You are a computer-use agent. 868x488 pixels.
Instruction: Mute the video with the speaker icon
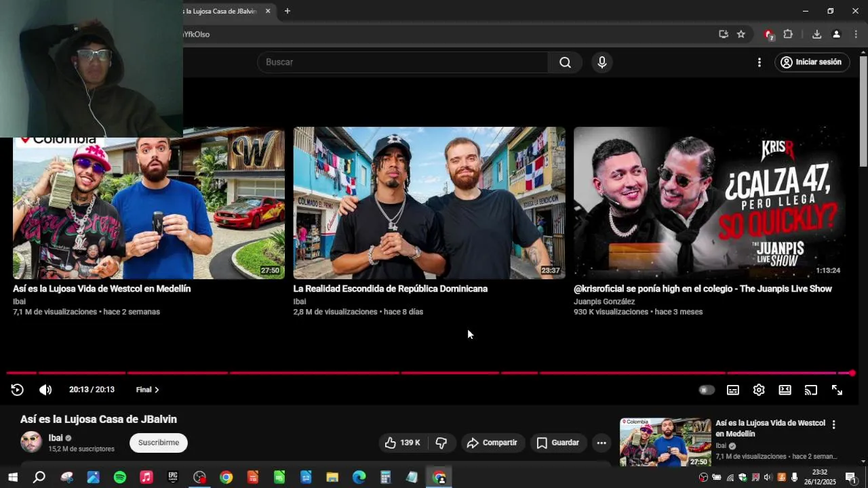tap(45, 390)
